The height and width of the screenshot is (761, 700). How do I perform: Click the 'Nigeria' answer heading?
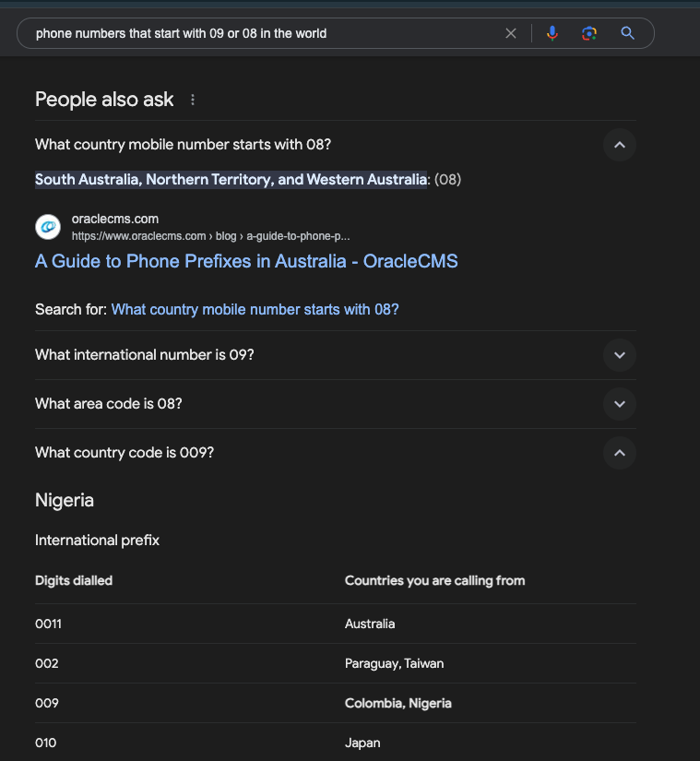click(64, 500)
